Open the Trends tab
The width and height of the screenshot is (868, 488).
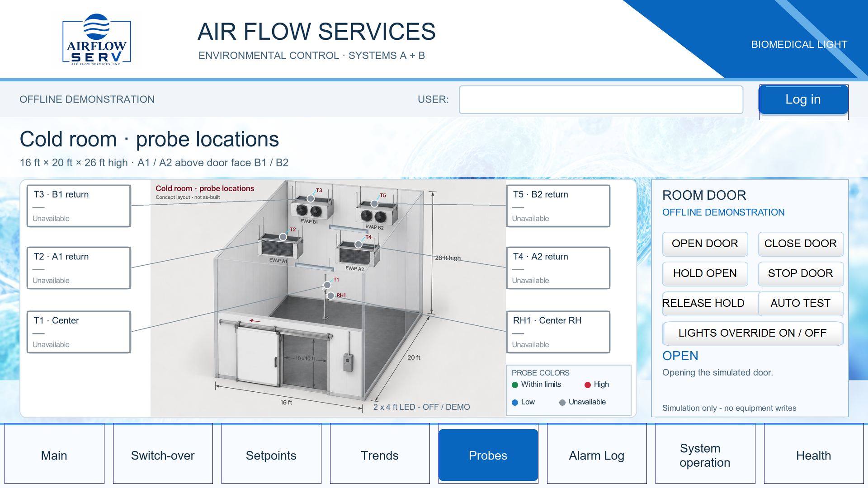tap(380, 454)
